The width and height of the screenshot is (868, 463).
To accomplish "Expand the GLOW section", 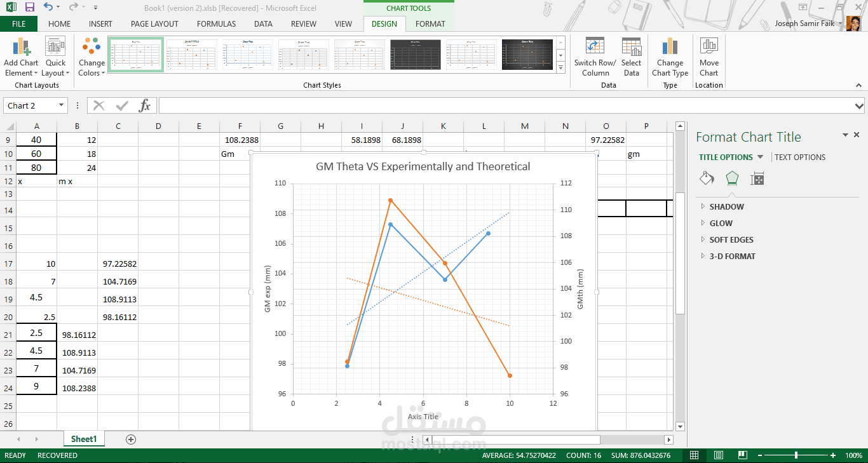I will point(721,223).
